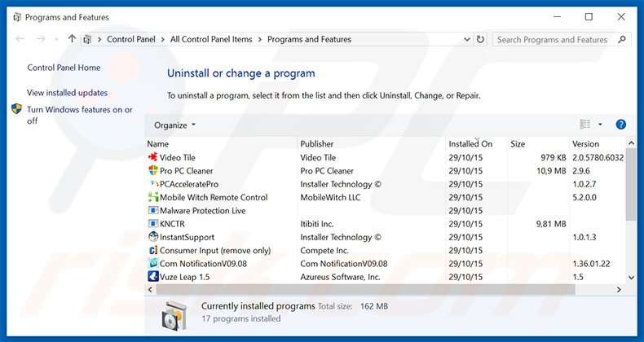The width and height of the screenshot is (644, 342).
Task: Click the 10,9 MB size cell
Action: [x=551, y=170]
